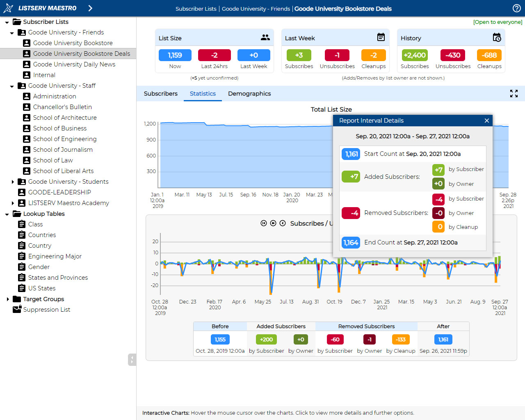Viewport: 525px width, 420px height.
Task: Switch to the Statistics tab
Action: [x=203, y=94]
